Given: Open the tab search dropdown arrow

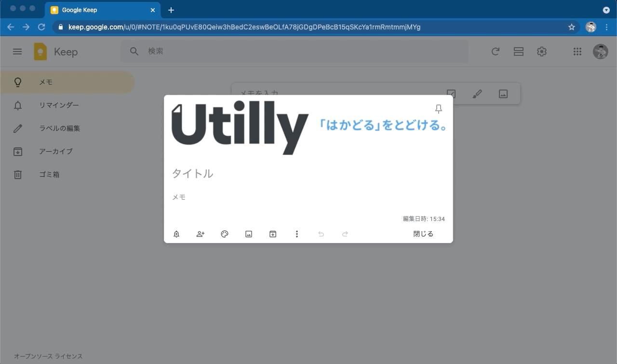Looking at the screenshot, I should point(606,10).
